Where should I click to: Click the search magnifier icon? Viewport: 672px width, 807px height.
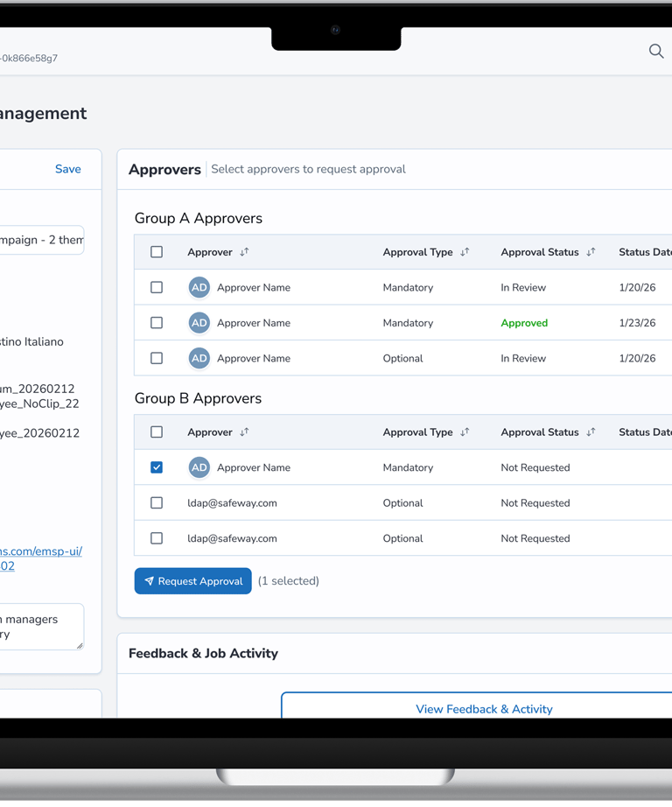tap(655, 52)
